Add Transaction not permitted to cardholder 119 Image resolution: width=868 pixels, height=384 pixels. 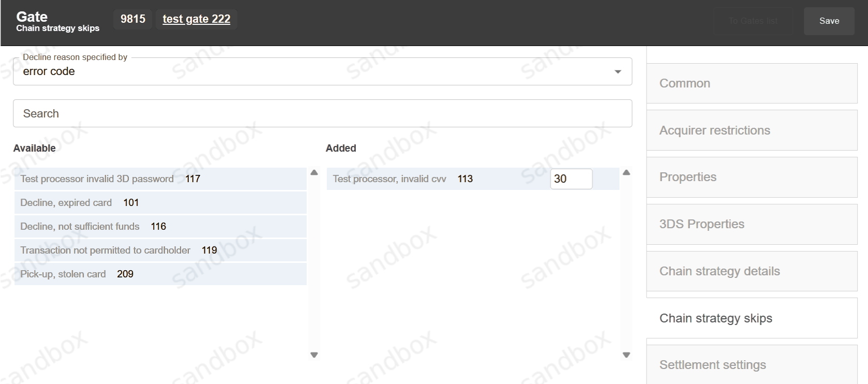[x=160, y=250]
